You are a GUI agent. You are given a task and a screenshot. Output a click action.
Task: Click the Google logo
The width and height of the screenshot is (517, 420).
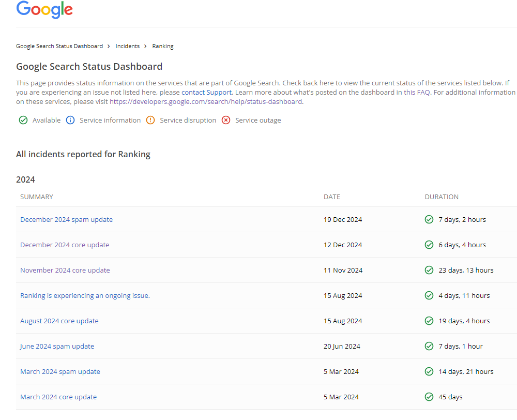[44, 9]
